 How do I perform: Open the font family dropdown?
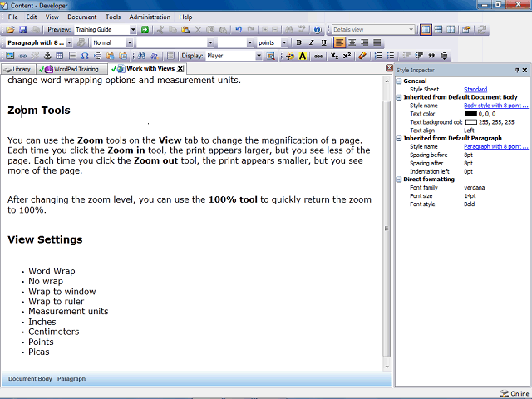point(210,42)
